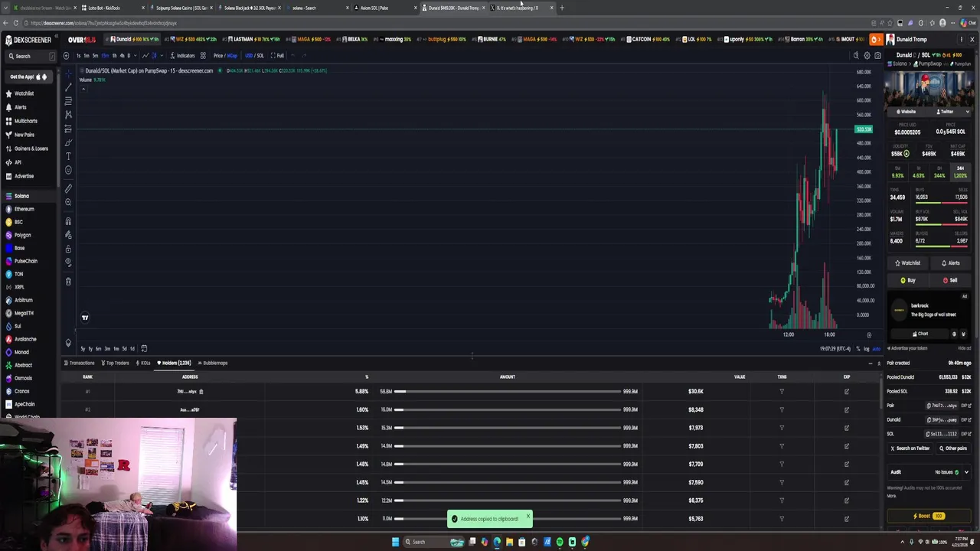The width and height of the screenshot is (980, 551).
Task: Dismiss the Address copied toast notification
Action: (x=528, y=516)
